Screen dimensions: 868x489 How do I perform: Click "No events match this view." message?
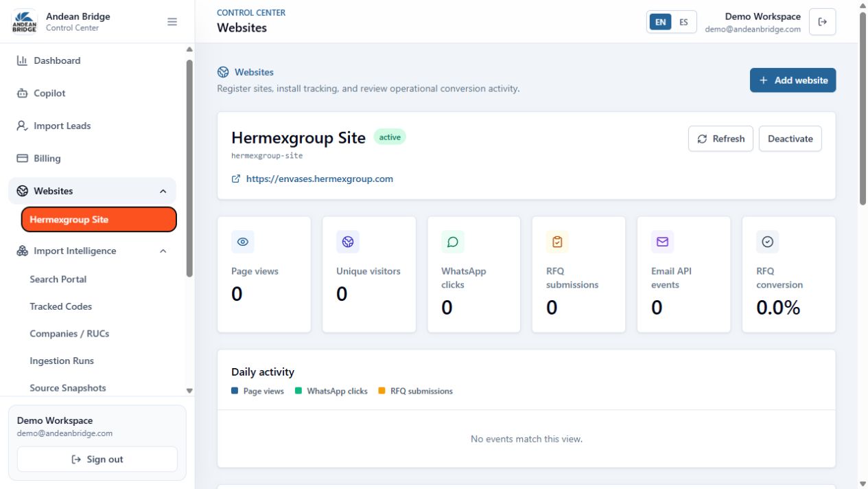coord(526,439)
